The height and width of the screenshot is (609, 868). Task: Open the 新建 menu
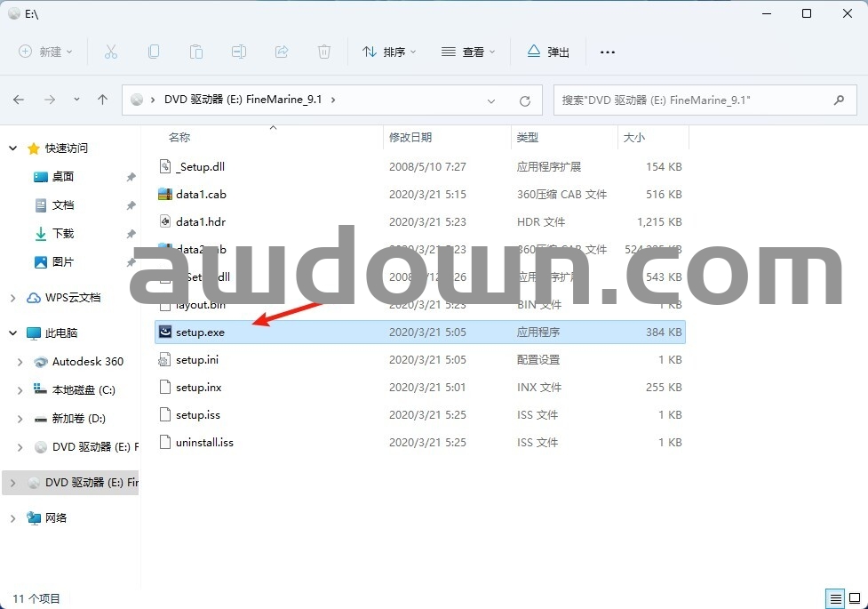[46, 52]
